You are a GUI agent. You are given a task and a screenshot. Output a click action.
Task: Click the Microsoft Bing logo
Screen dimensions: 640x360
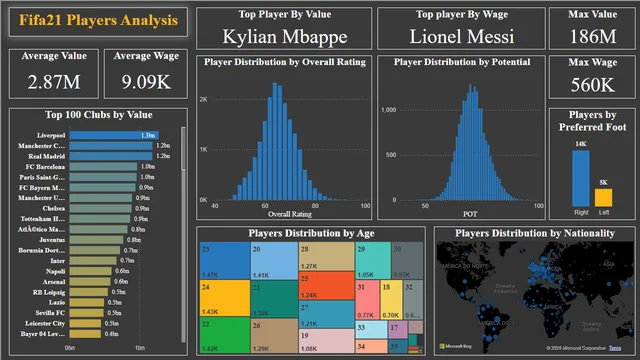click(x=455, y=347)
